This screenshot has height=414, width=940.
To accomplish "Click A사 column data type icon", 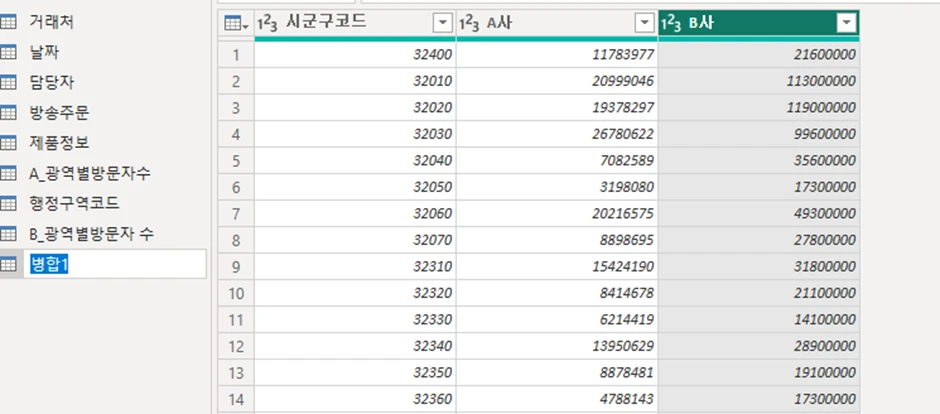I will [469, 23].
